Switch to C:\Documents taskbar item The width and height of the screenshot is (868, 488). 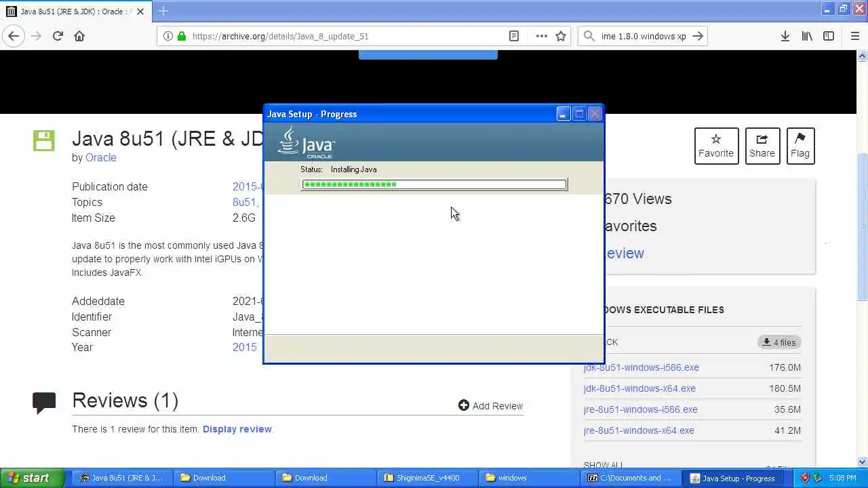coord(631,478)
